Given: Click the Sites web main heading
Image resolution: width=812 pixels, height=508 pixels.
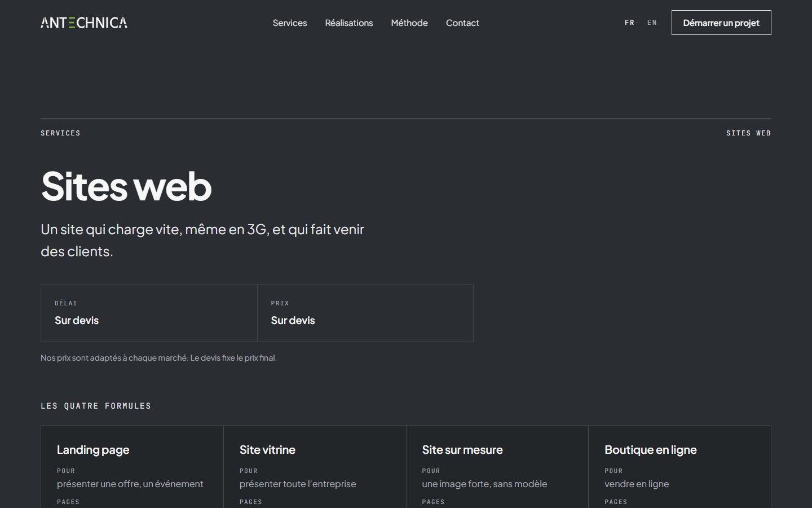Looking at the screenshot, I should click(x=126, y=186).
